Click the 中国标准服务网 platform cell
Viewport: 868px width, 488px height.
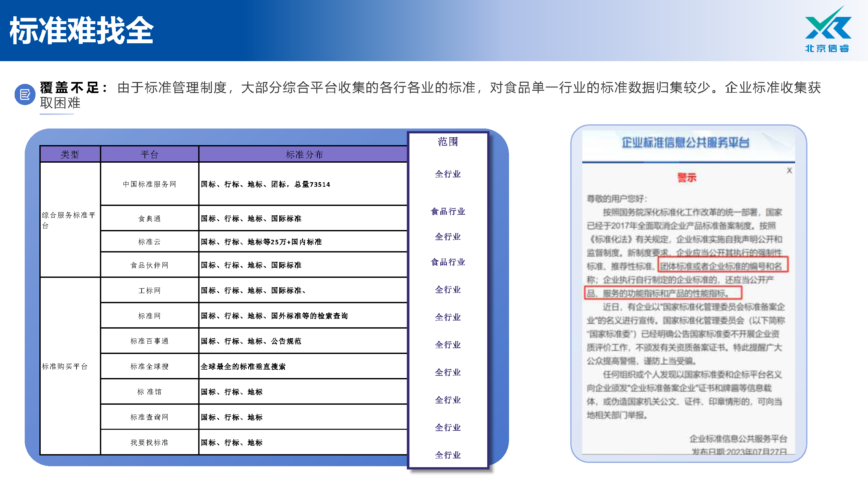[x=149, y=184]
